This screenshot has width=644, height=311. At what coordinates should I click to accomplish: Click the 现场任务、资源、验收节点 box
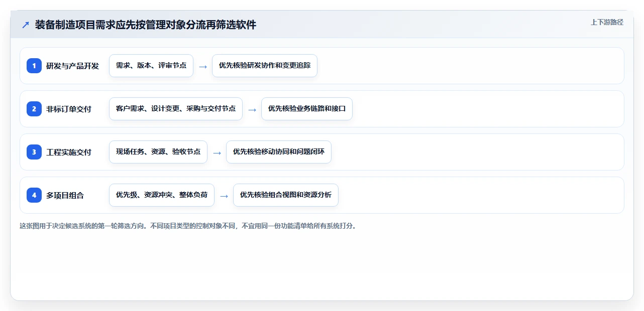(158, 152)
